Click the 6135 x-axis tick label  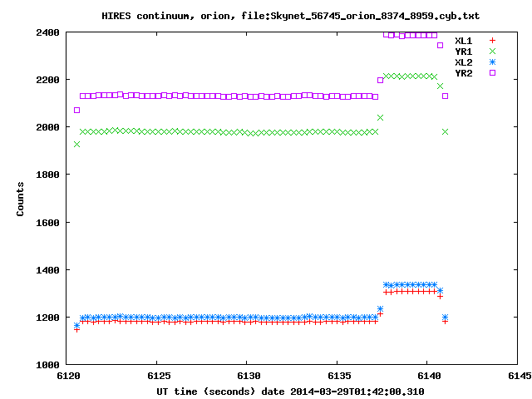tap(339, 376)
